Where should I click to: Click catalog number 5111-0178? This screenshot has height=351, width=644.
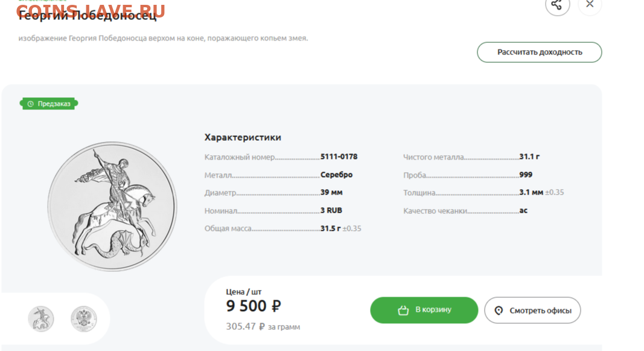(339, 156)
